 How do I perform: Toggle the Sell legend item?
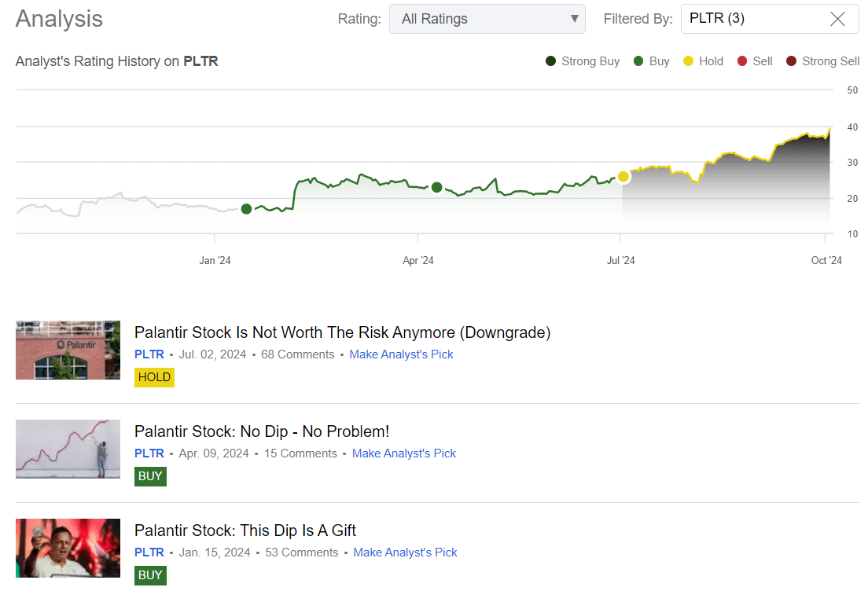click(755, 61)
